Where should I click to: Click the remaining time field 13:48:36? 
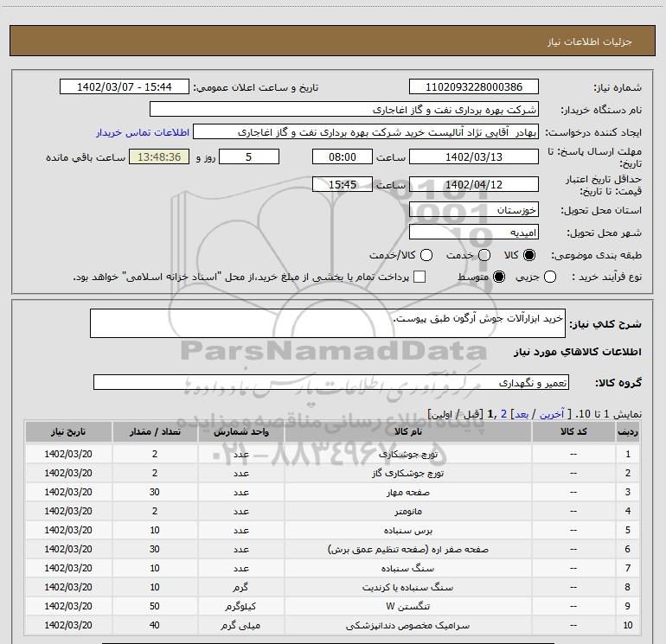tap(159, 156)
